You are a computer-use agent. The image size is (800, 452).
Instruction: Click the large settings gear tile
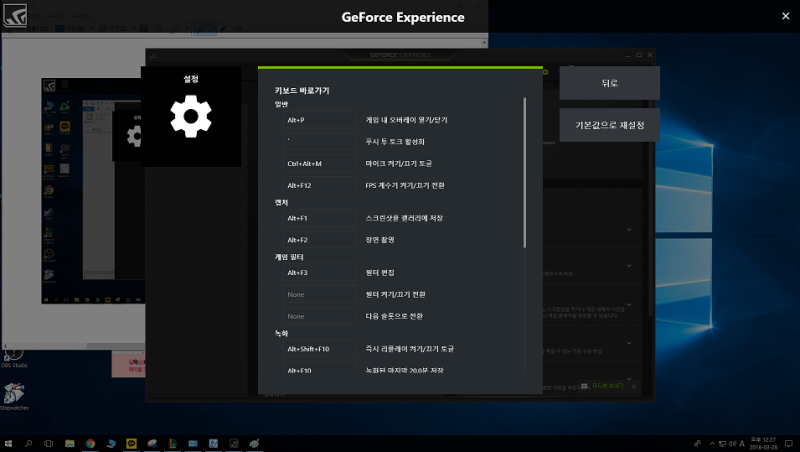191,116
